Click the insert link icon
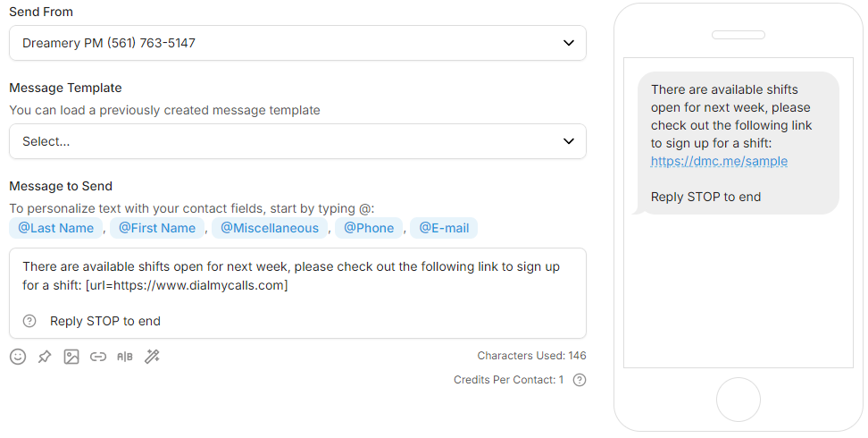 (x=98, y=357)
